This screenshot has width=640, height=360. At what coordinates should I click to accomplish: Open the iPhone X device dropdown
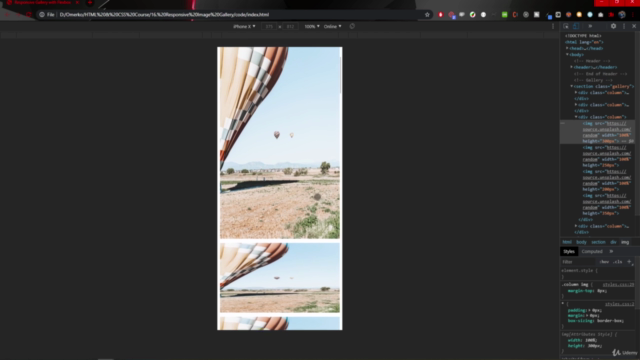[x=244, y=27]
